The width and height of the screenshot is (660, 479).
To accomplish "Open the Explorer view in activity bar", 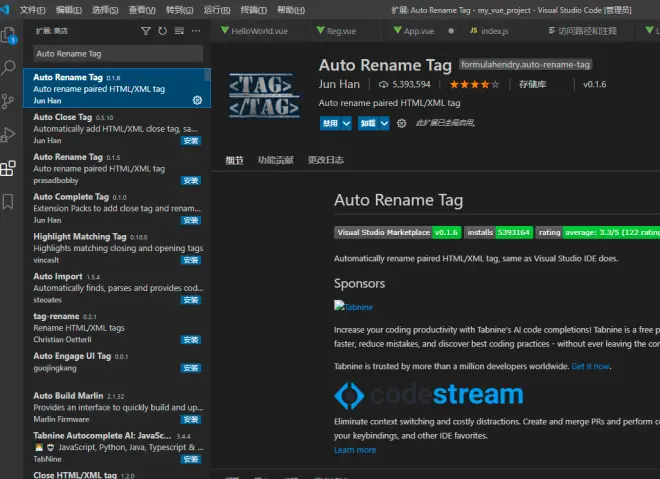I will (x=8, y=35).
